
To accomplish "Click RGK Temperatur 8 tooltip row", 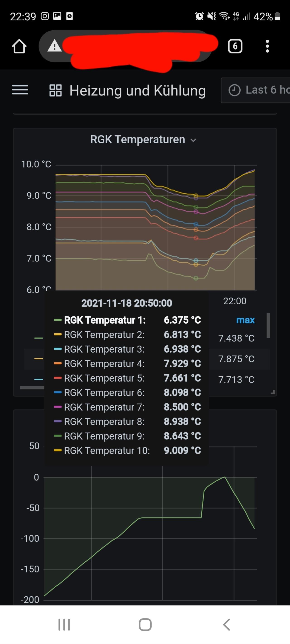I will [x=127, y=421].
